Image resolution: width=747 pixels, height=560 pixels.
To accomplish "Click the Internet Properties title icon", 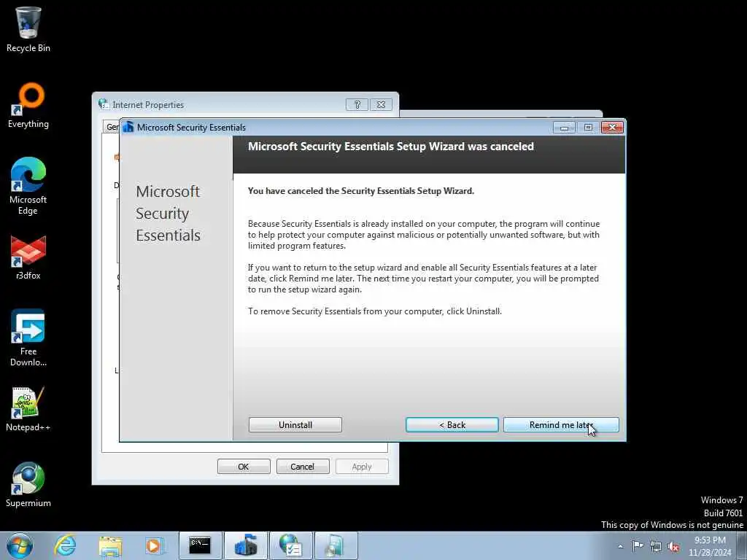I will coord(104,104).
